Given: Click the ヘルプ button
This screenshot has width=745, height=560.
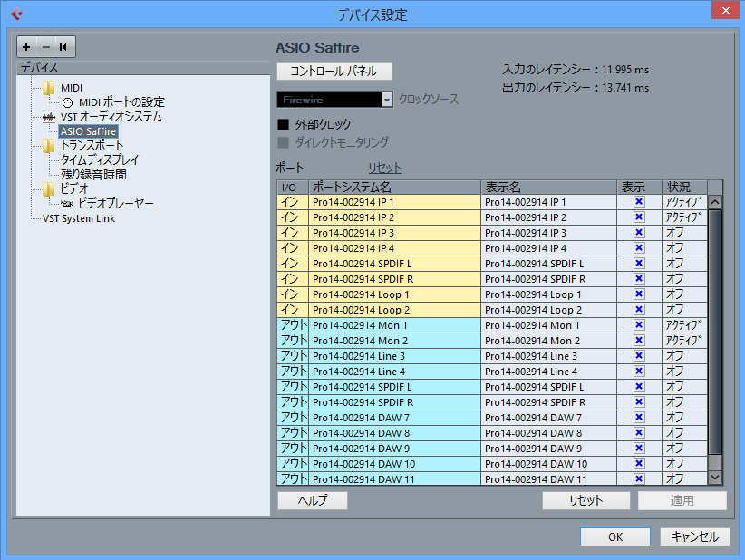Looking at the screenshot, I should point(313,500).
